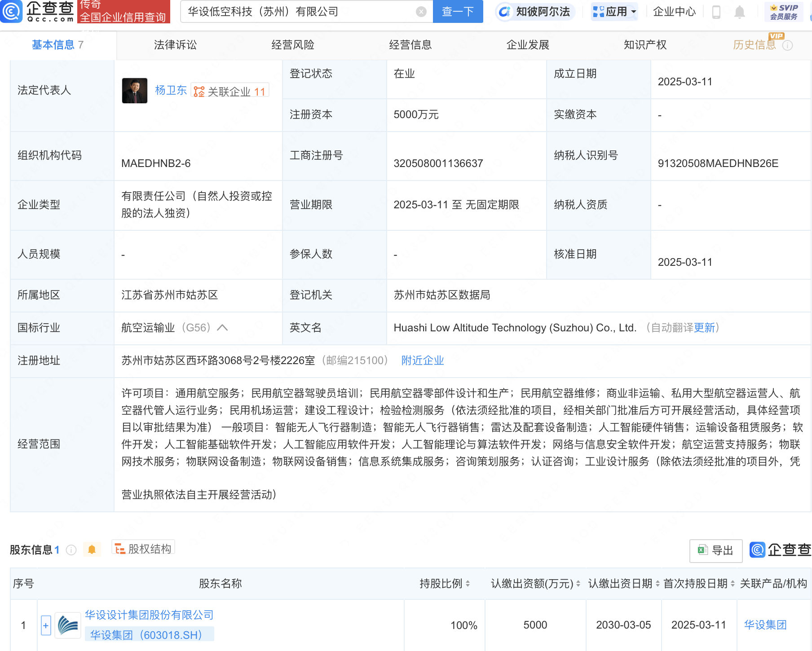The width and height of the screenshot is (812, 651).
Task: Open legal representative 杨卫东 profile link
Action: [x=171, y=90]
